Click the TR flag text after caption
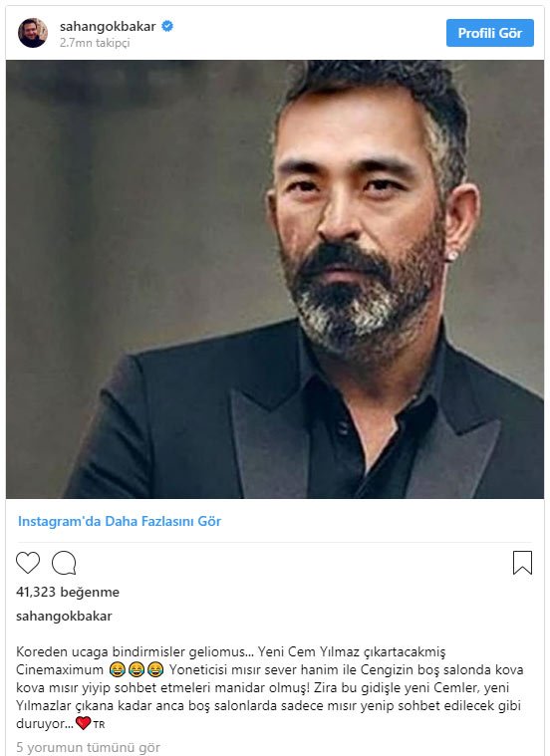 tap(99, 724)
